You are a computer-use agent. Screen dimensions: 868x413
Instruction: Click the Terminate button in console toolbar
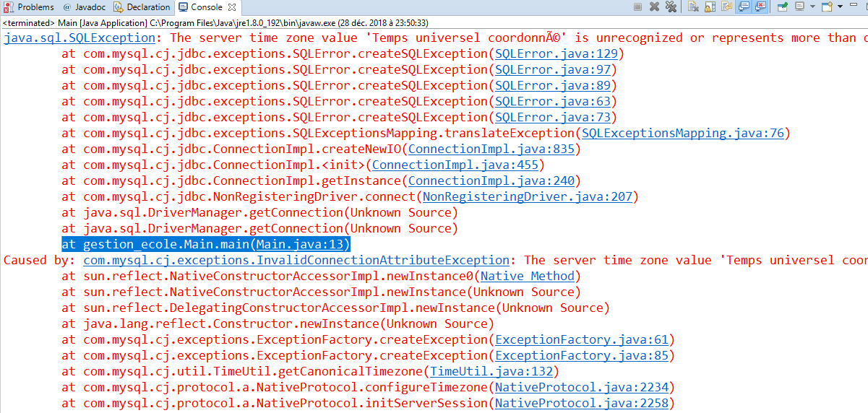coord(637,6)
